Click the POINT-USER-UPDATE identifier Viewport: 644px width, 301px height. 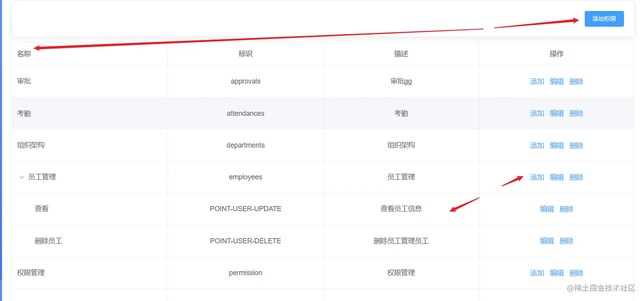click(245, 209)
